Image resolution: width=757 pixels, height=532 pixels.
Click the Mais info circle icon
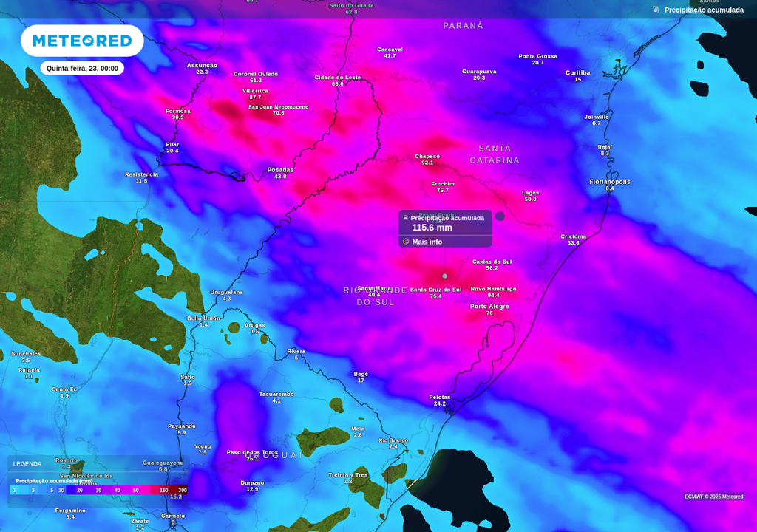point(406,242)
